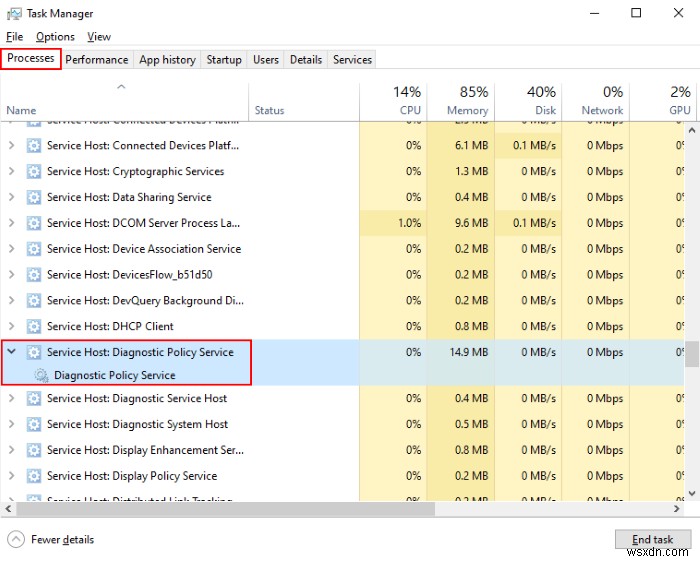Click the vertical scrollbar thumb
Screen dimensions: 700x562
click(692, 354)
